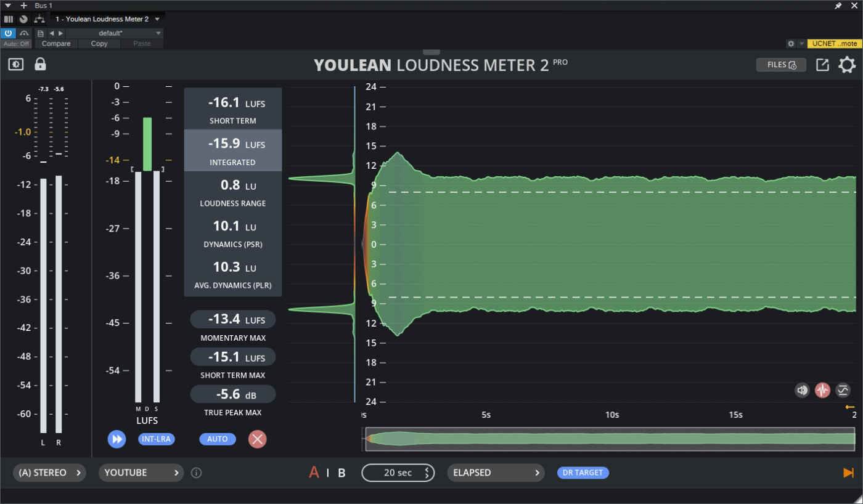The width and height of the screenshot is (863, 504).
Task: Click the Auto: Off automation mode
Action: pos(17,44)
